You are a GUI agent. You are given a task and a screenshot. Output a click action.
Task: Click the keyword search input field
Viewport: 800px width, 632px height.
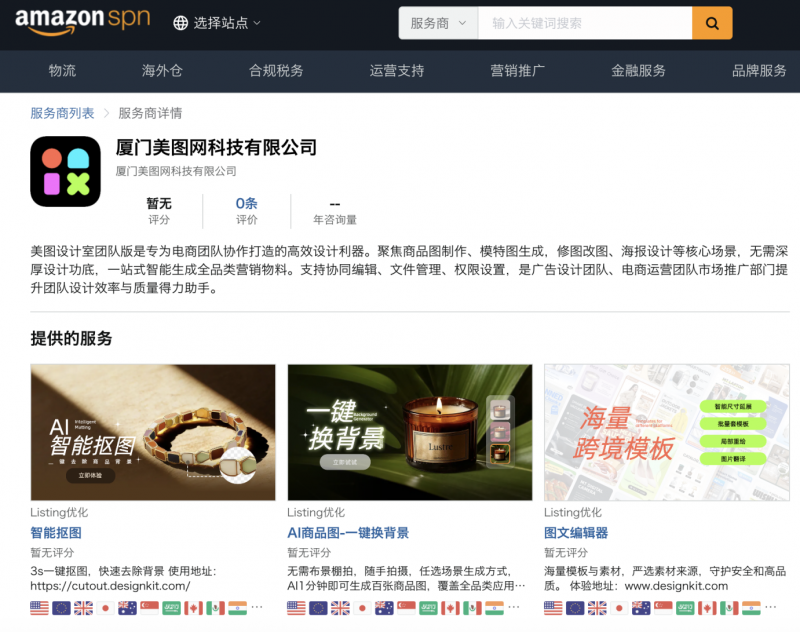pos(585,23)
